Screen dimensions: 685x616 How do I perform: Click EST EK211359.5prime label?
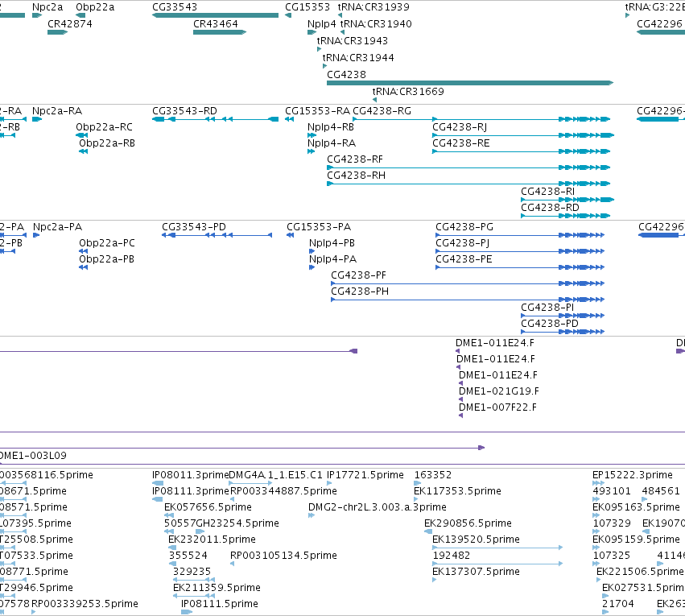click(x=217, y=588)
